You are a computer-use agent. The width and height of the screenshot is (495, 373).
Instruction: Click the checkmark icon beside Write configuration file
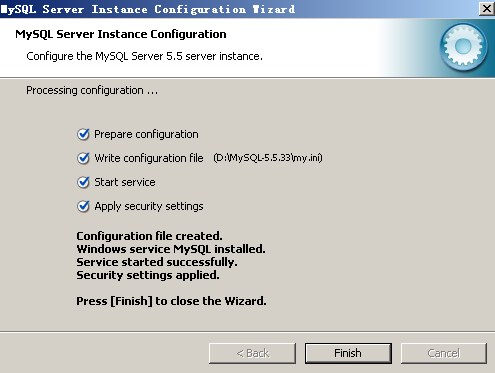(x=83, y=158)
